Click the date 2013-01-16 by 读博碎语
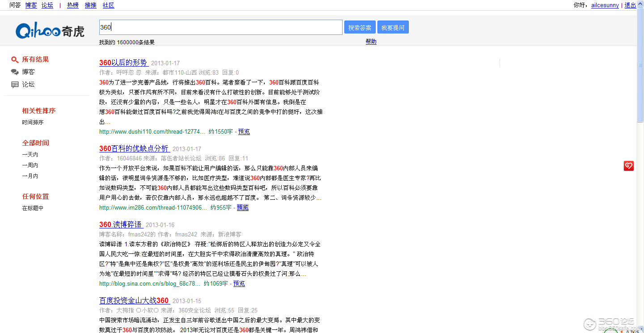This screenshot has height=333, width=644. click(x=160, y=225)
